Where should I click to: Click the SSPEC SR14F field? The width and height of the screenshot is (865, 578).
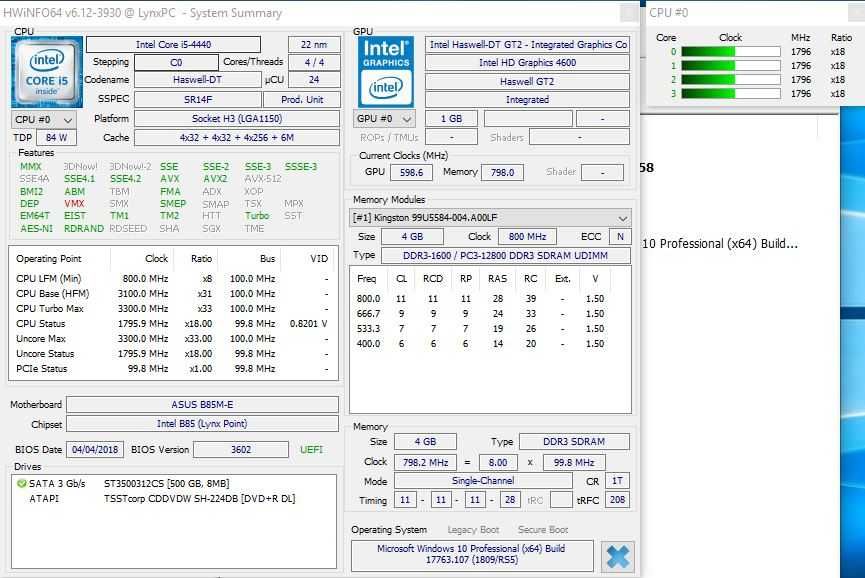pos(197,100)
